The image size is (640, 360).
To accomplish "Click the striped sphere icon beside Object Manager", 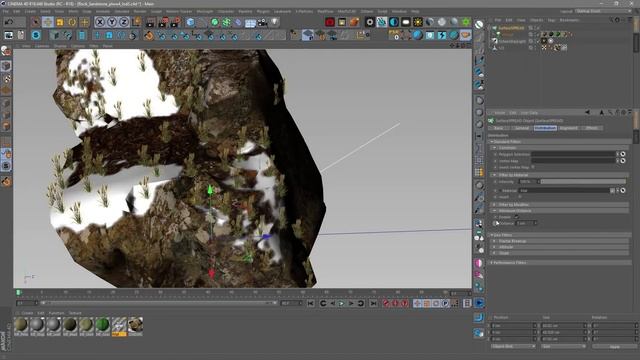I will [x=479, y=24].
